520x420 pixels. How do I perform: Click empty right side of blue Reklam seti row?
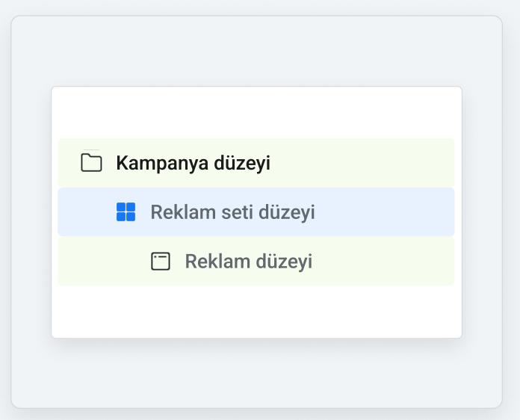click(385, 211)
